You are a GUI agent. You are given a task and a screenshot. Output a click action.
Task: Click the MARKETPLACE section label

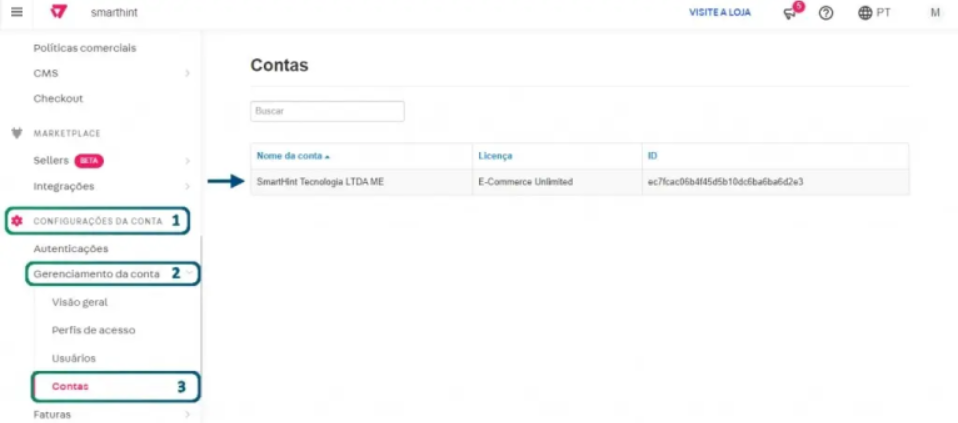(67, 133)
